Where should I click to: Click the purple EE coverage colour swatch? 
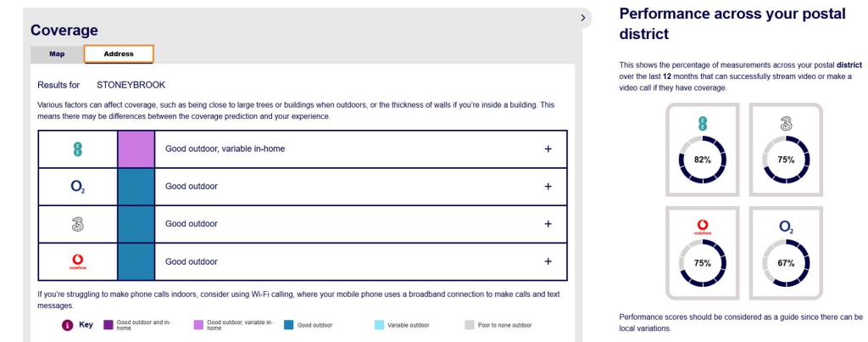pos(136,149)
